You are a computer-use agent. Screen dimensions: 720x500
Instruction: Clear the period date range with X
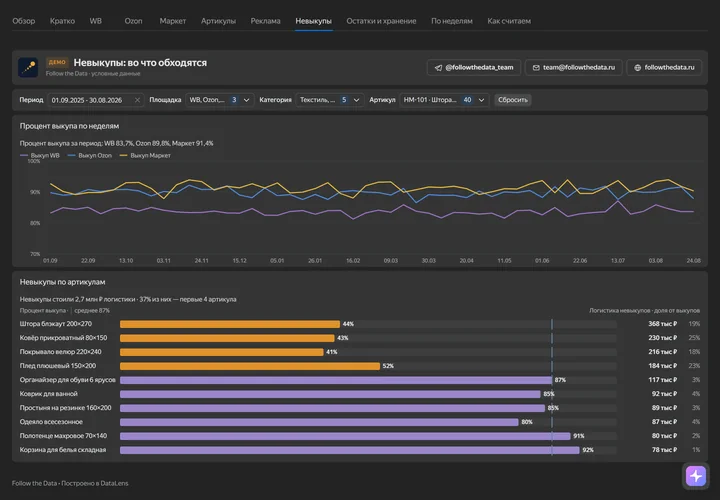(137, 100)
